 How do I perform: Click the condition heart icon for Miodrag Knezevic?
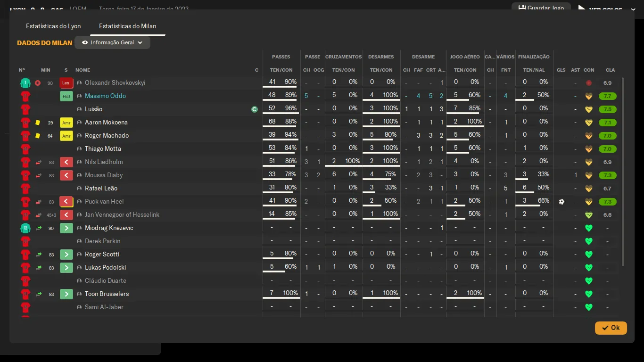click(x=588, y=228)
